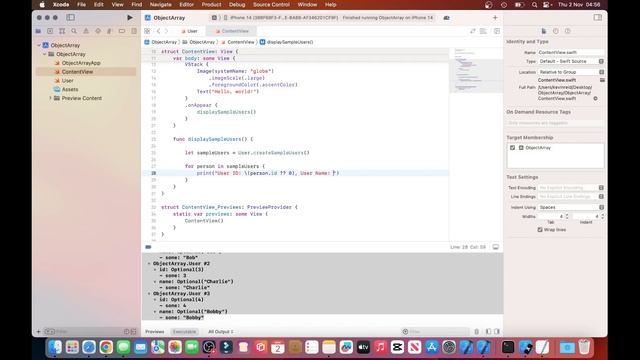640x360 pixels.
Task: Focus the console filter field
Action: pos(436,331)
